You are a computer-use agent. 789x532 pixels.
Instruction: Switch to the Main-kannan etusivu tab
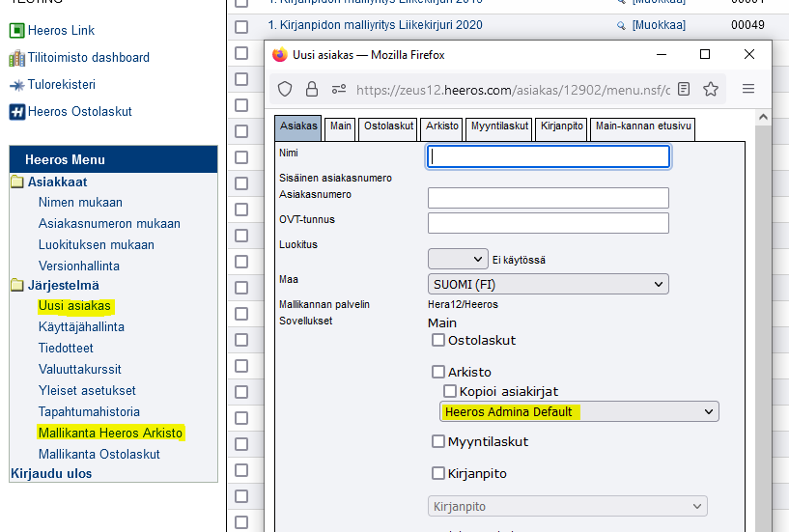tap(643, 128)
